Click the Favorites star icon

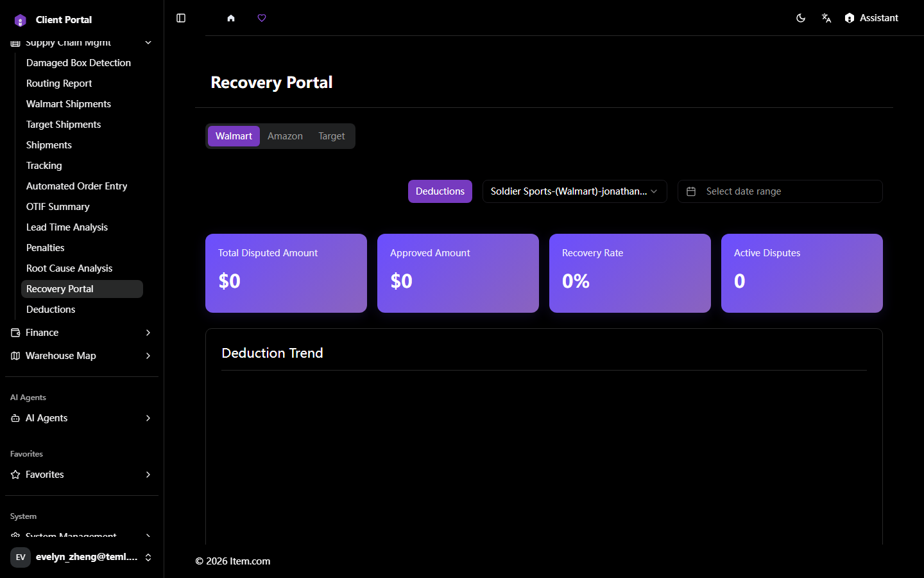coord(15,475)
